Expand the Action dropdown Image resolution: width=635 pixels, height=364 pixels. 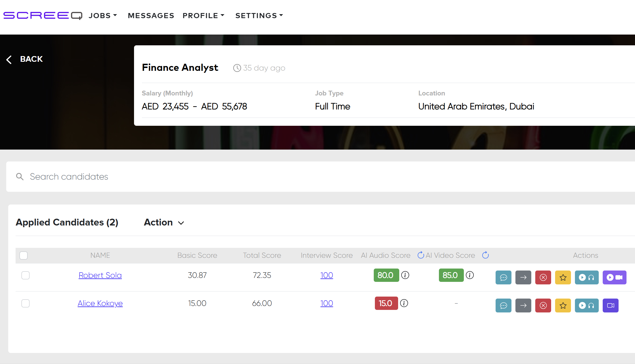click(x=164, y=222)
